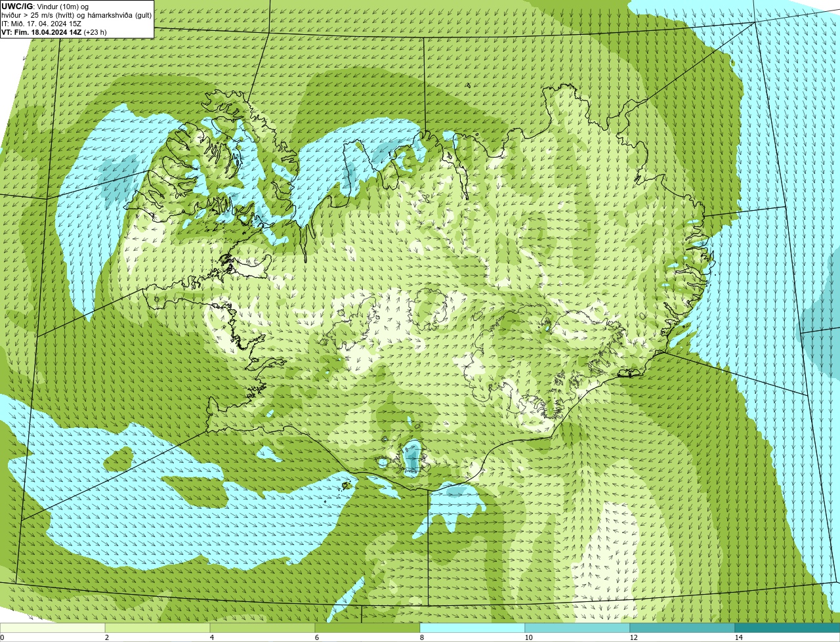Image resolution: width=840 pixels, height=642 pixels.
Task: Click the legend tick label "10"
Action: coord(528,637)
